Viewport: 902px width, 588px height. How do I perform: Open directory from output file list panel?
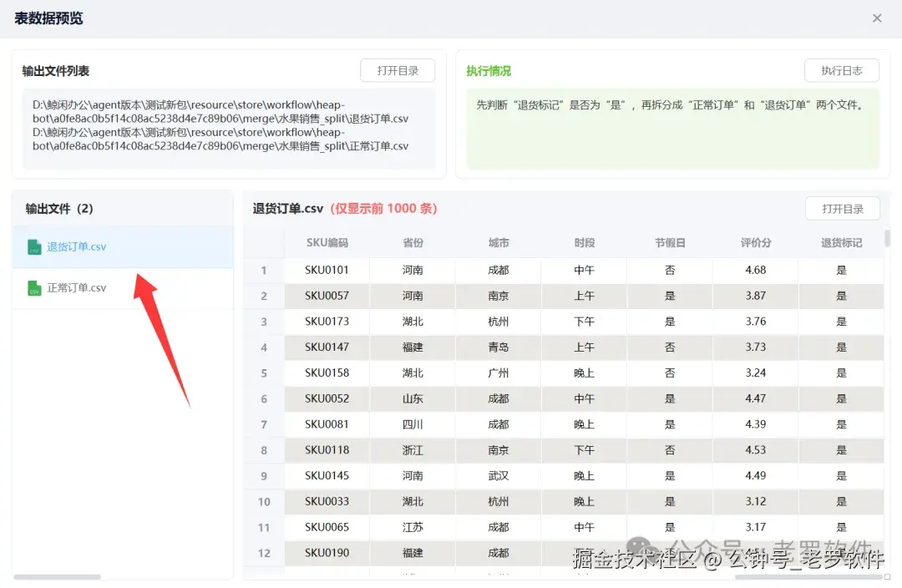click(x=398, y=71)
